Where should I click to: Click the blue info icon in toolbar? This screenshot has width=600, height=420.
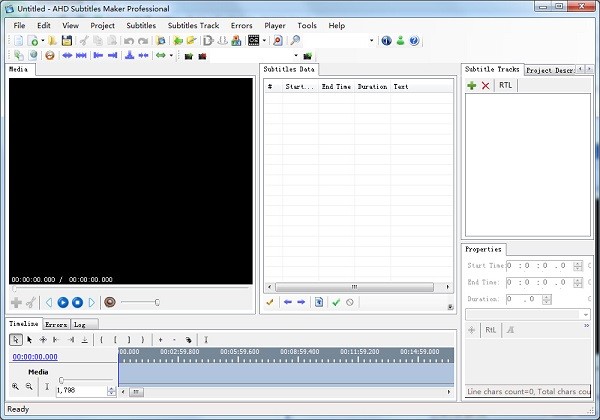coord(386,41)
